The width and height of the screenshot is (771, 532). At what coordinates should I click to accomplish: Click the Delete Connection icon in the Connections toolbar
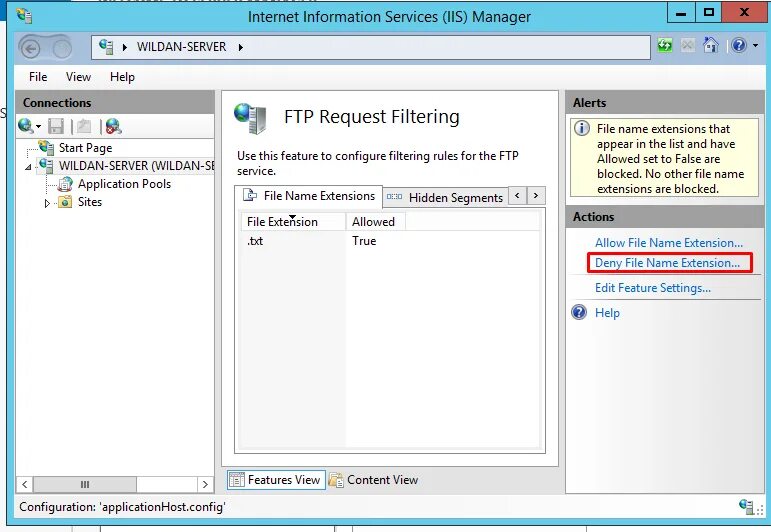click(114, 126)
